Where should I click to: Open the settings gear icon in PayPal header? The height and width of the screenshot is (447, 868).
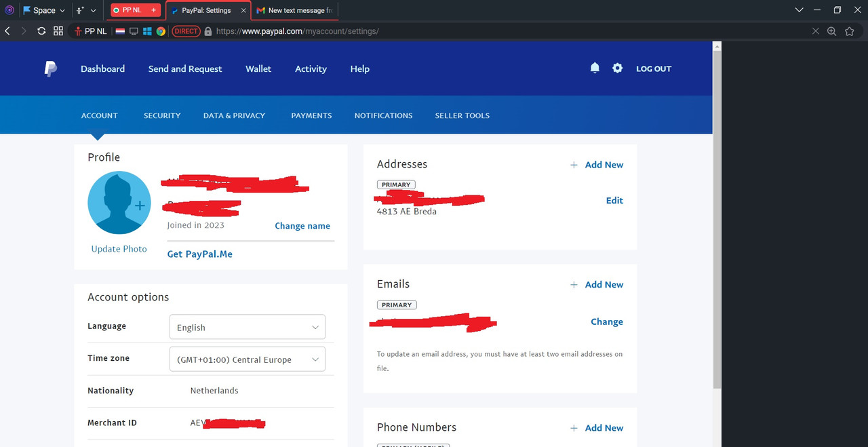click(x=617, y=68)
